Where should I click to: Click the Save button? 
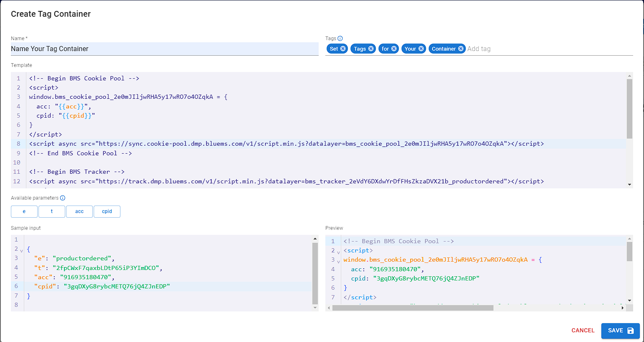(620, 331)
